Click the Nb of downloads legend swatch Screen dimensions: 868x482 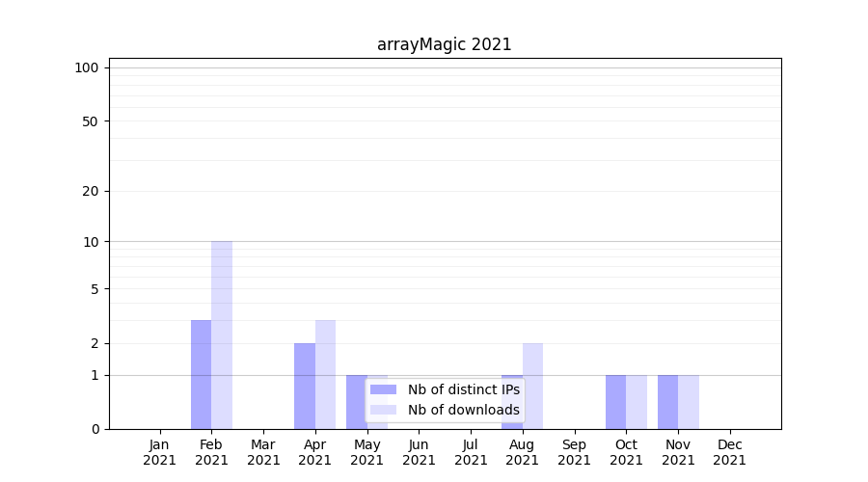tap(383, 410)
